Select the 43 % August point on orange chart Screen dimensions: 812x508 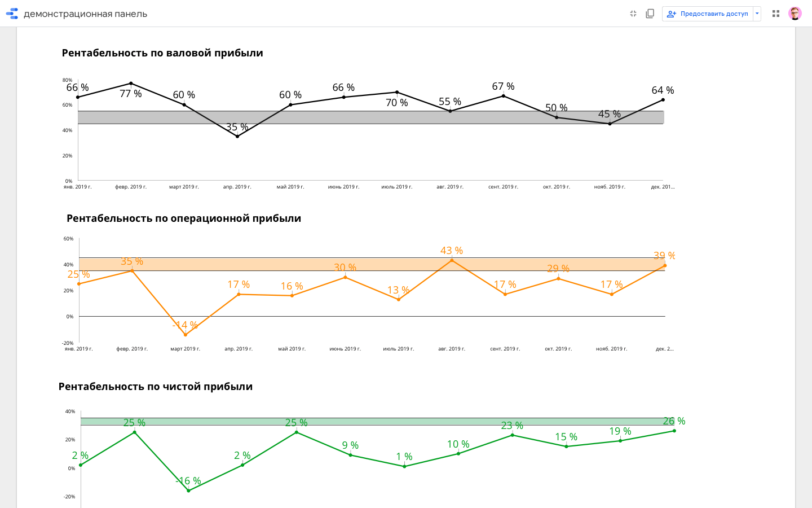[452, 260]
